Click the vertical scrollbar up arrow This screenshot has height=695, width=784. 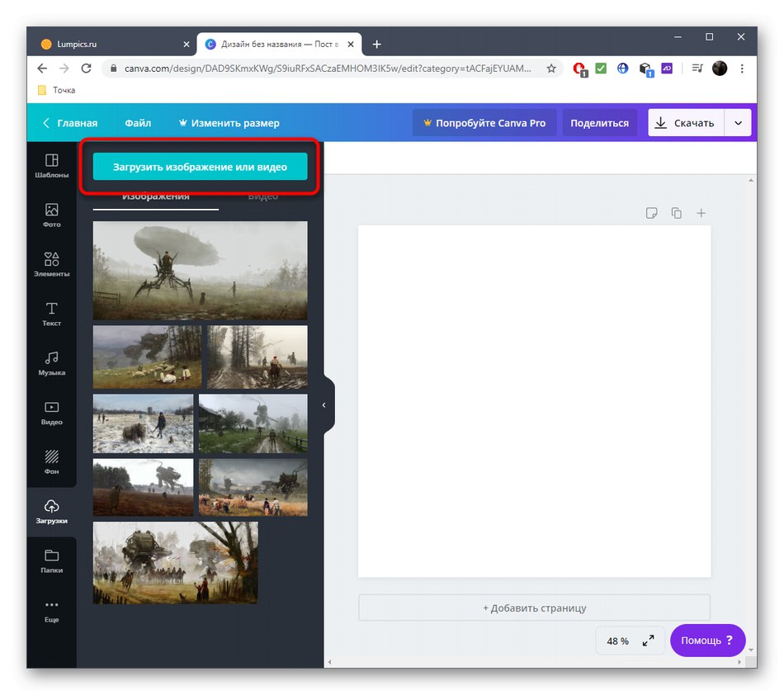751,181
